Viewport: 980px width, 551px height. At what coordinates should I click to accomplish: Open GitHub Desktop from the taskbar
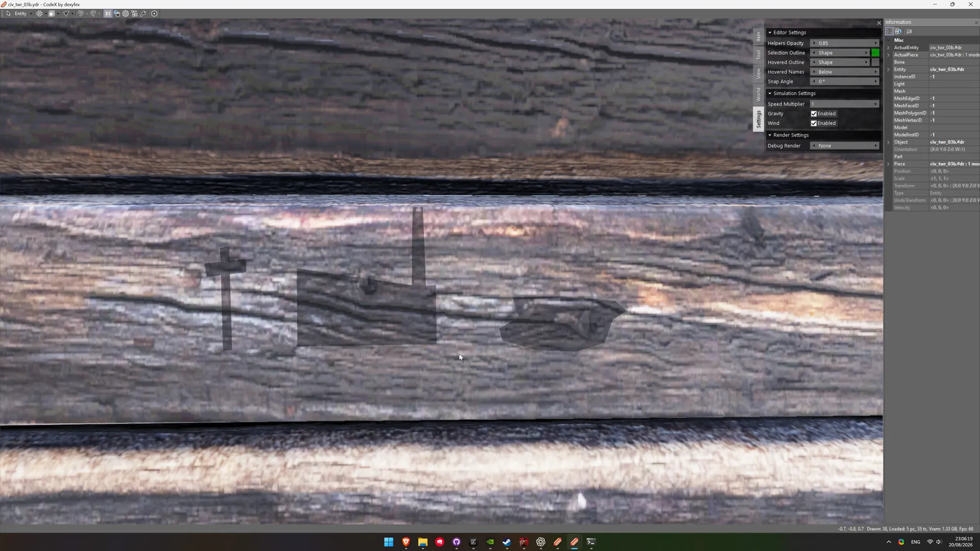pyautogui.click(x=456, y=542)
